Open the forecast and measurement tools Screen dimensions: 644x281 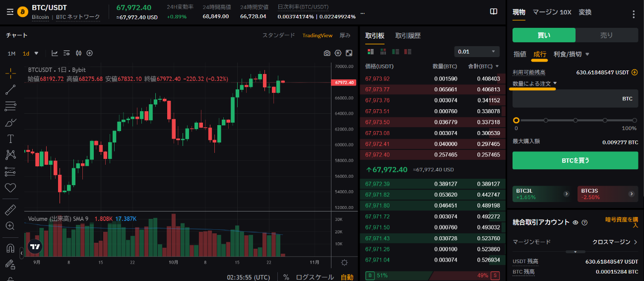10,172
